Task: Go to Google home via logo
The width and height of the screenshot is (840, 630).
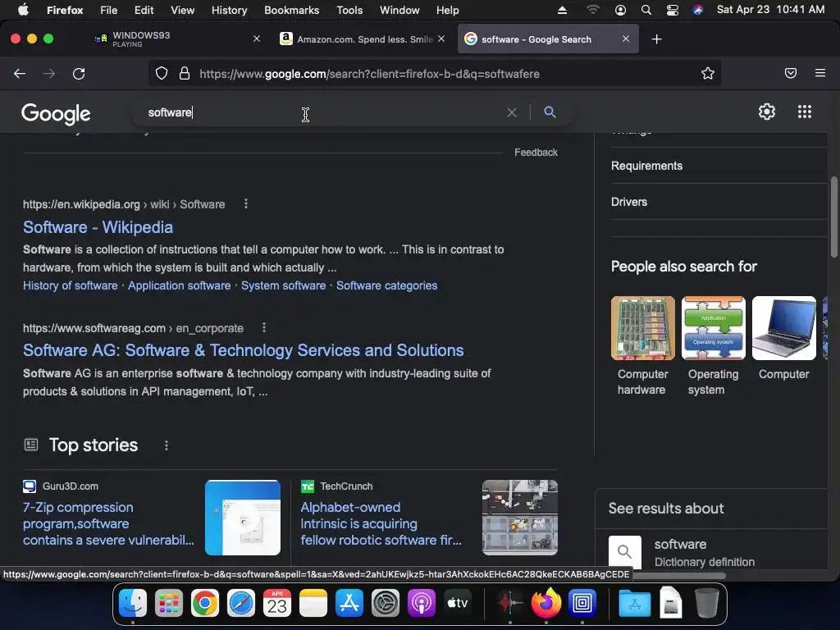Action: pyautogui.click(x=56, y=113)
